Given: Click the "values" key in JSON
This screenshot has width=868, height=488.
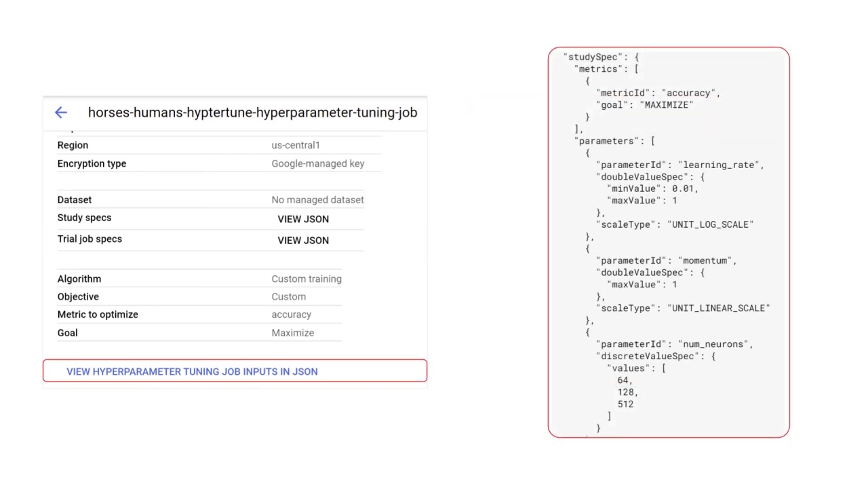Looking at the screenshot, I should [629, 368].
